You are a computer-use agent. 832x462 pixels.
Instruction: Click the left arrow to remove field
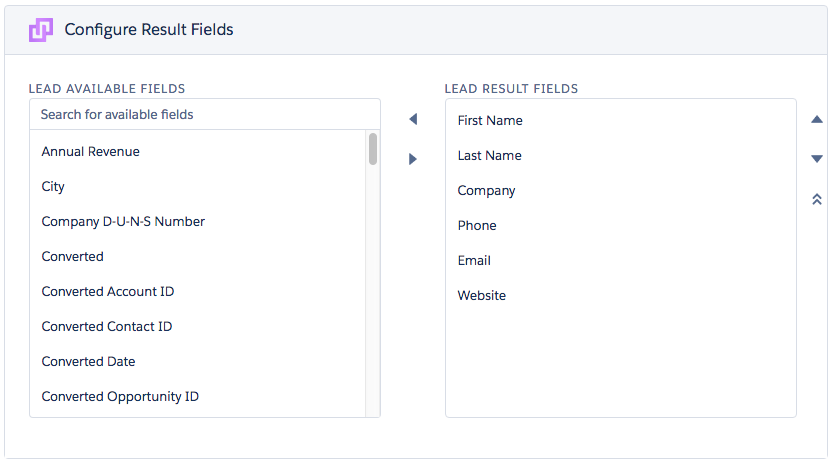click(413, 119)
